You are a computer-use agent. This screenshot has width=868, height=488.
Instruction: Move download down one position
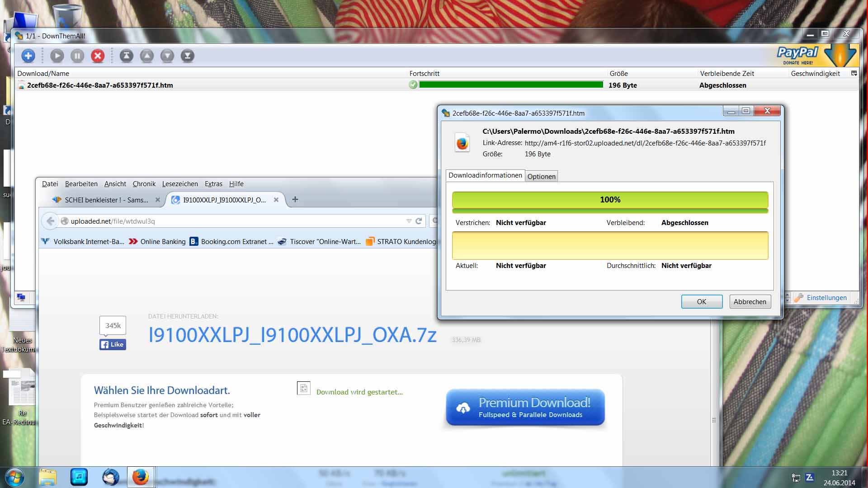pyautogui.click(x=167, y=56)
